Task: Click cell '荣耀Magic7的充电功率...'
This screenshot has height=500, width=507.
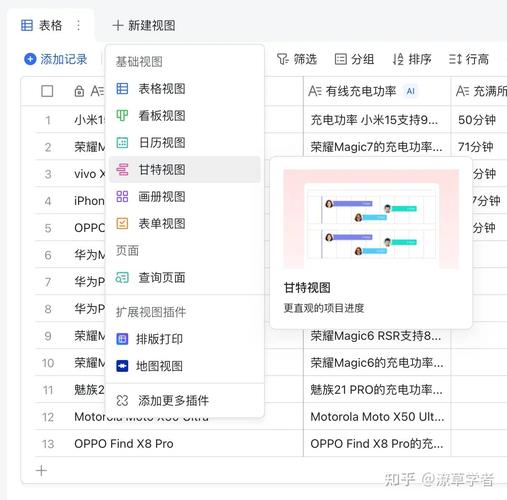Action: pyautogui.click(x=377, y=147)
